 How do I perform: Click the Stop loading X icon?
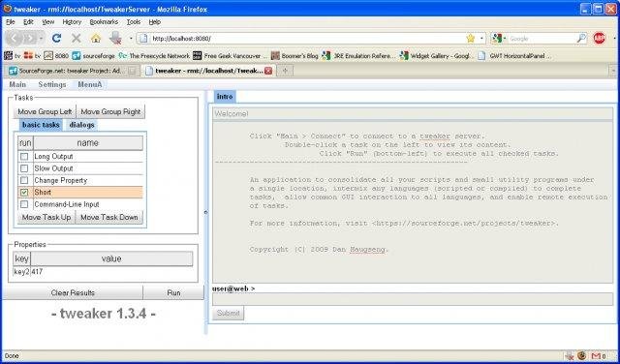point(77,39)
